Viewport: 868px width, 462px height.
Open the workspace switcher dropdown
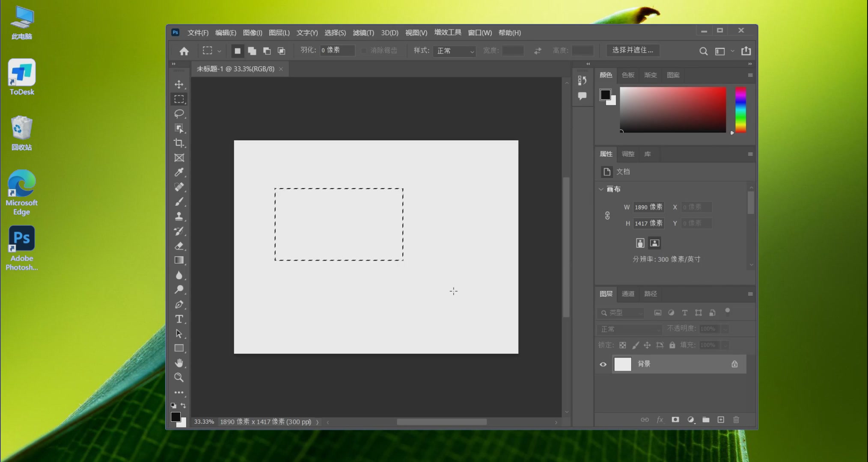[732, 51]
